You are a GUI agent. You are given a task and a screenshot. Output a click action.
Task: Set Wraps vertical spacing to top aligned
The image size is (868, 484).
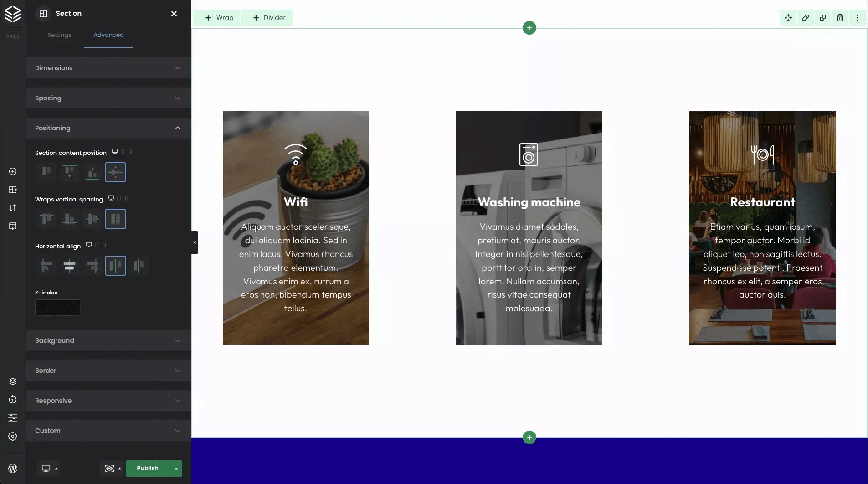tap(46, 219)
